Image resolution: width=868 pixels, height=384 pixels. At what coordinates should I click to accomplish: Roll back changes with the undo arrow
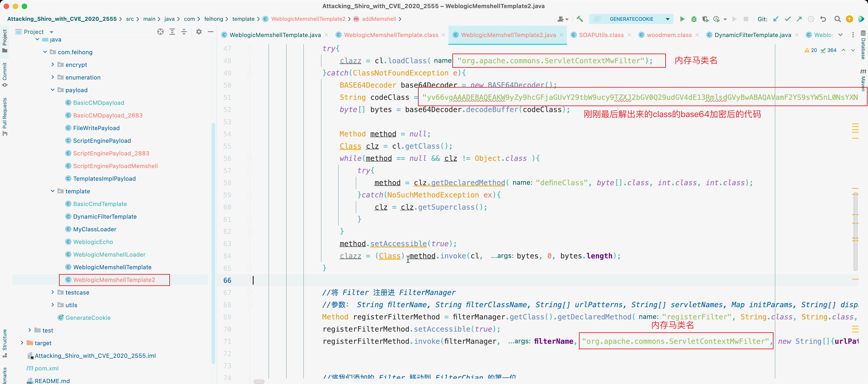click(x=823, y=19)
